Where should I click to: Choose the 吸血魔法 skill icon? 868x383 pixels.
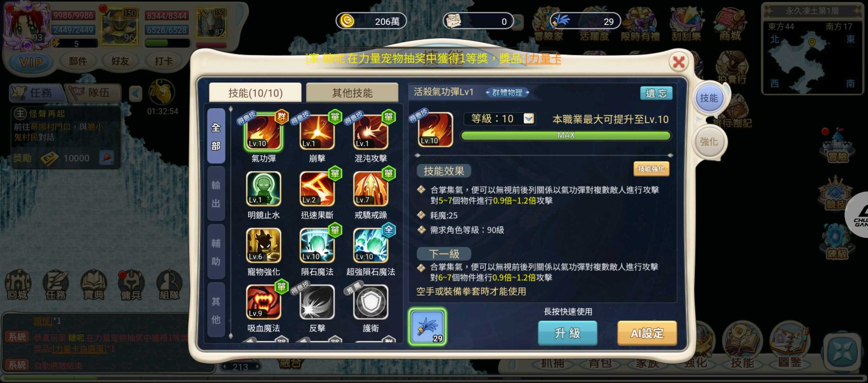263,302
